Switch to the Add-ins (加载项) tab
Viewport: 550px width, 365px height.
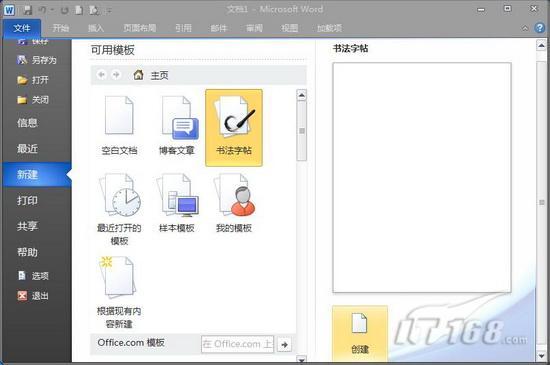point(329,28)
